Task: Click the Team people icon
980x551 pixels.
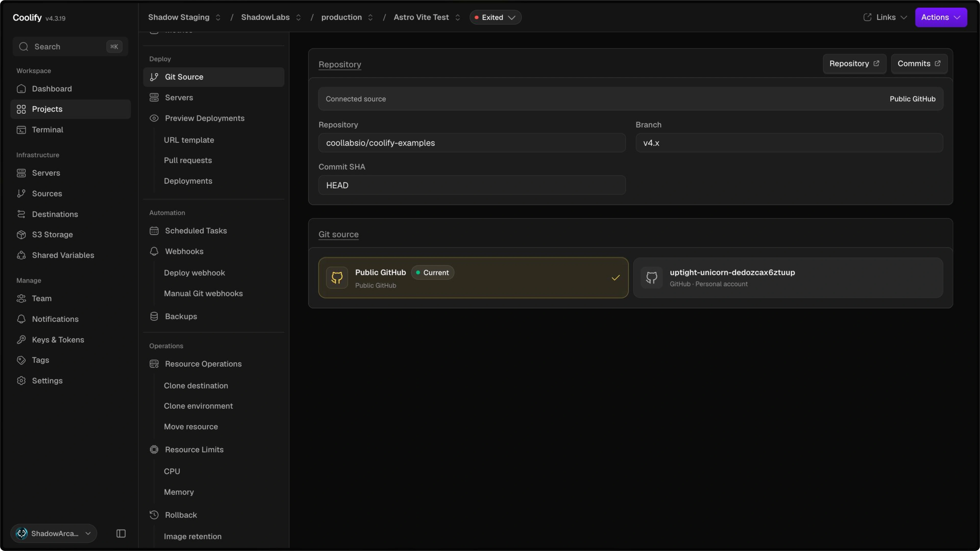Action: (x=21, y=298)
